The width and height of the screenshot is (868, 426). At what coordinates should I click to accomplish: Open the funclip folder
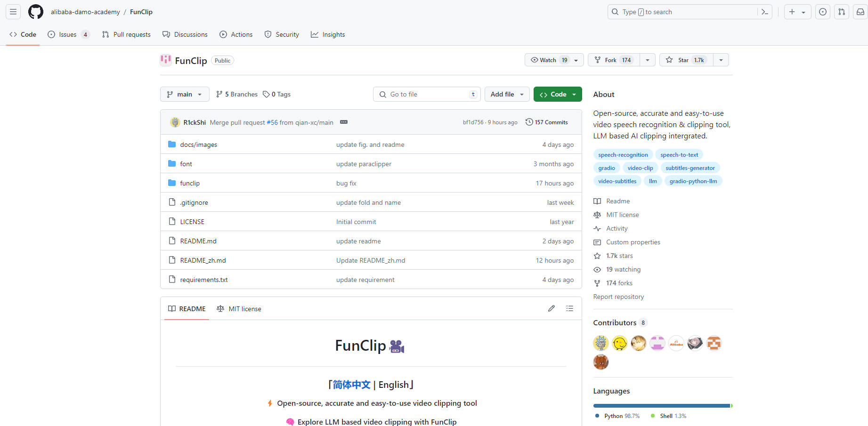(190, 183)
